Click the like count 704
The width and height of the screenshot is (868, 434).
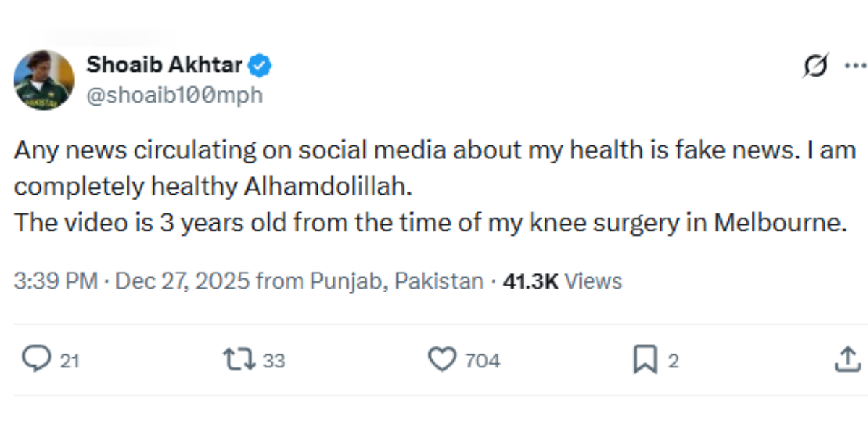tap(482, 360)
